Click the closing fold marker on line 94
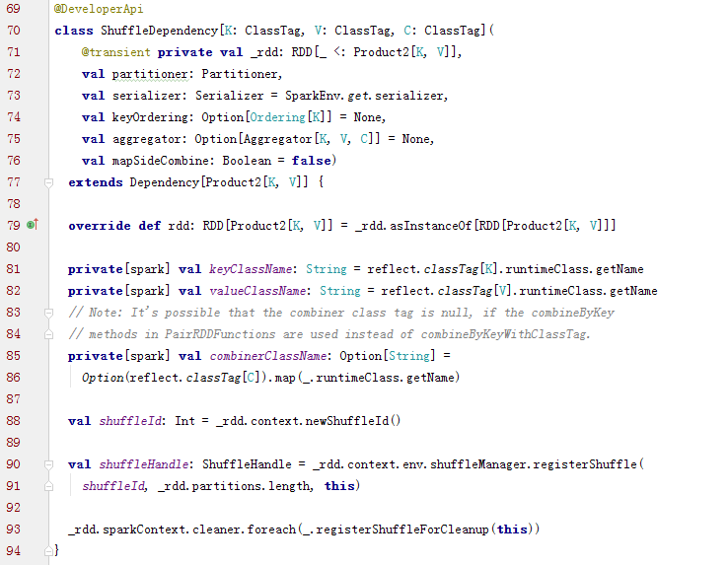The image size is (728, 565). [x=48, y=551]
